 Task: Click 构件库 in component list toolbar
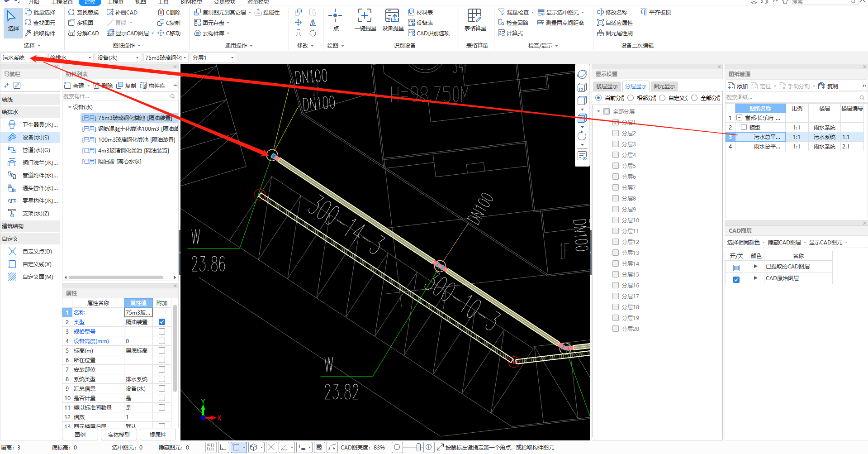pos(152,86)
